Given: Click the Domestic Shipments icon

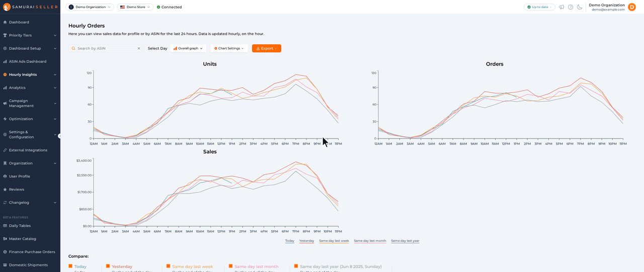Looking at the screenshot, I should coord(5,265).
